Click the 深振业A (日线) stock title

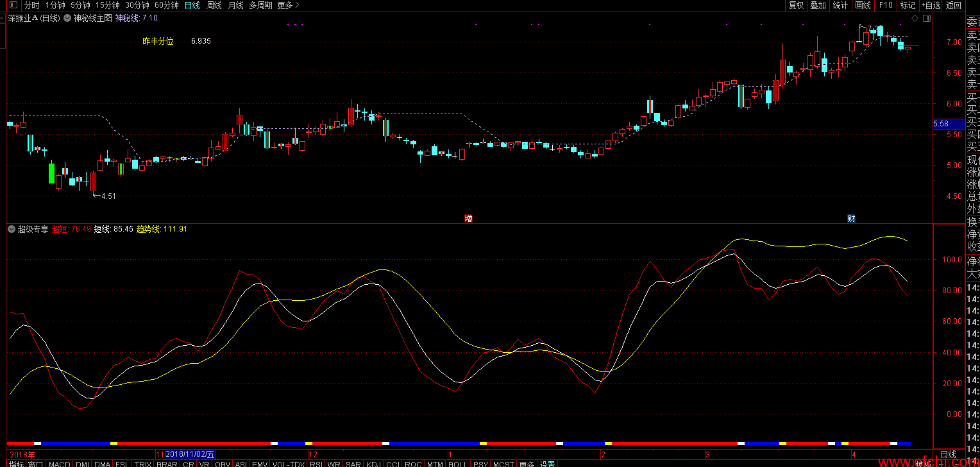tap(34, 19)
